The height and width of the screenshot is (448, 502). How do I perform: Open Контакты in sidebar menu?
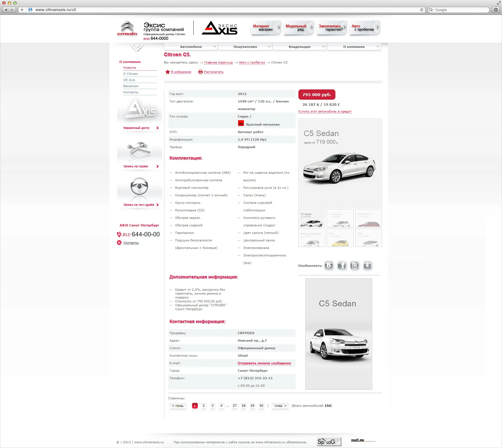(x=131, y=92)
